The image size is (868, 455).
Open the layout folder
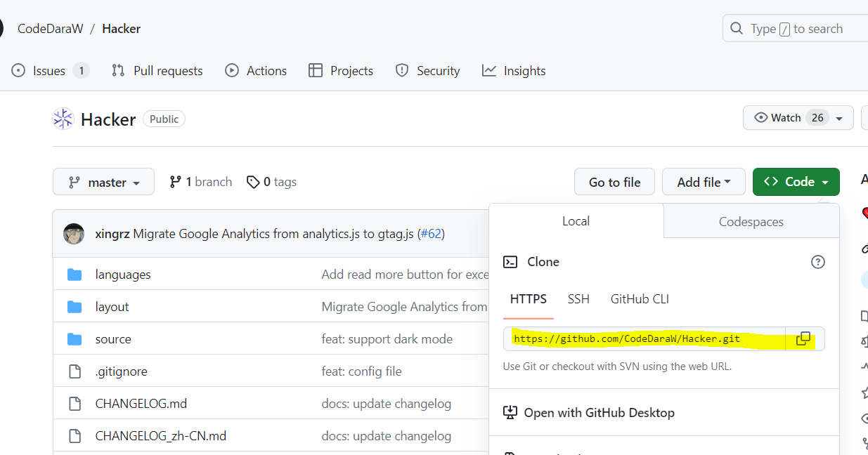(x=112, y=307)
